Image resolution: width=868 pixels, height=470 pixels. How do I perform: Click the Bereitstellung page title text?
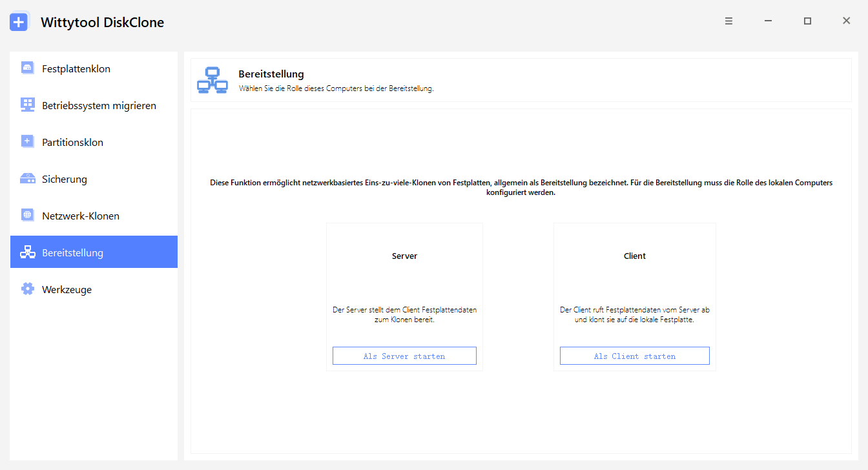coord(271,74)
